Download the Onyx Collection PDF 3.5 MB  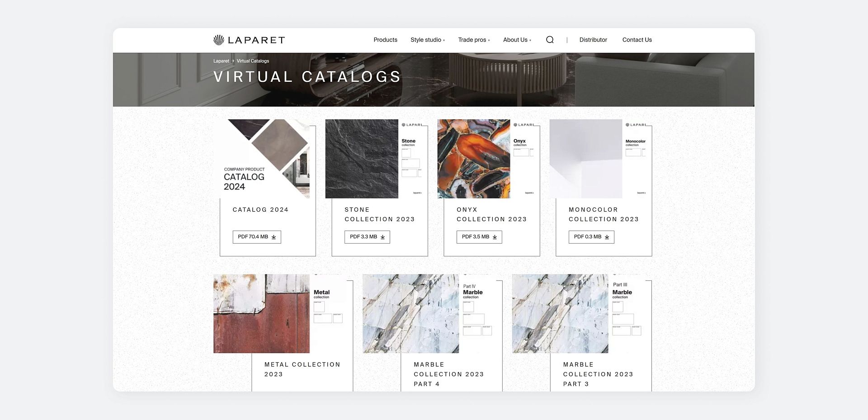479,237
